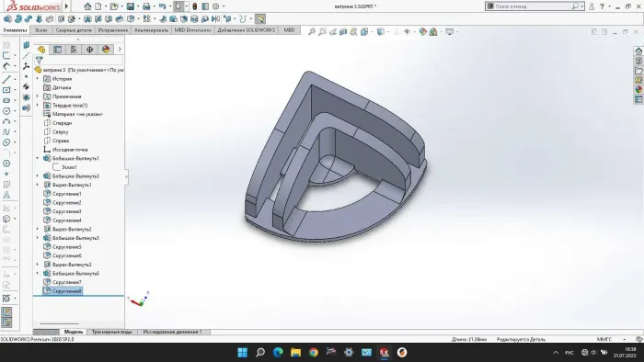Click the Section View icon
Screen dimensions: 644x362
point(343,31)
